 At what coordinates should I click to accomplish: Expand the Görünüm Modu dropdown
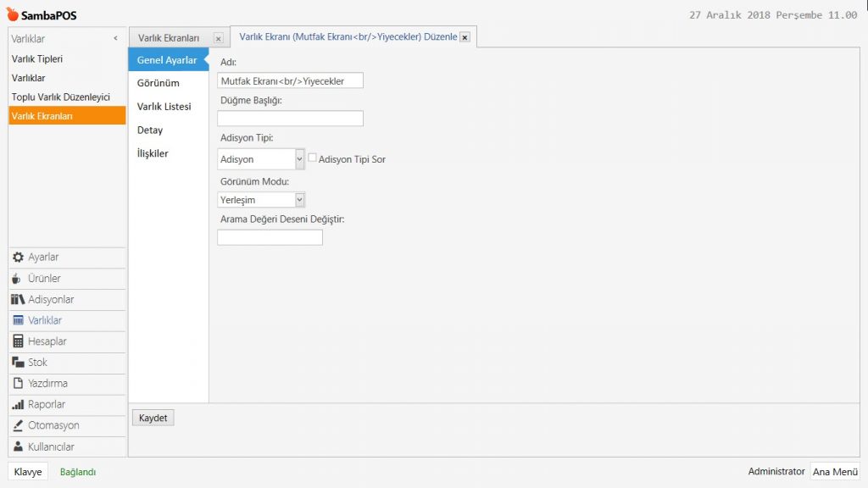click(299, 200)
